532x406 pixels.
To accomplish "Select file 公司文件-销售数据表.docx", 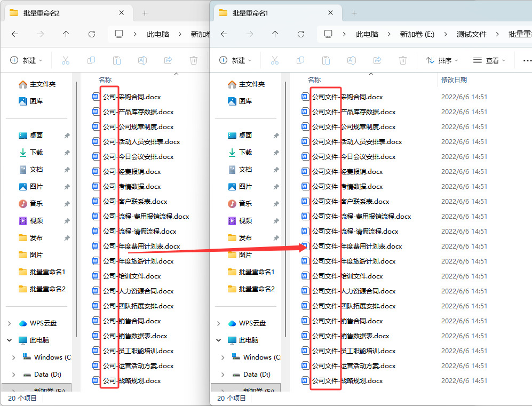I will (x=345, y=336).
